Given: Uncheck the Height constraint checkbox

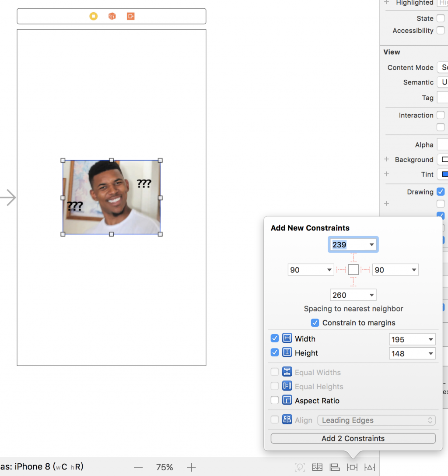Looking at the screenshot, I should 274,353.
